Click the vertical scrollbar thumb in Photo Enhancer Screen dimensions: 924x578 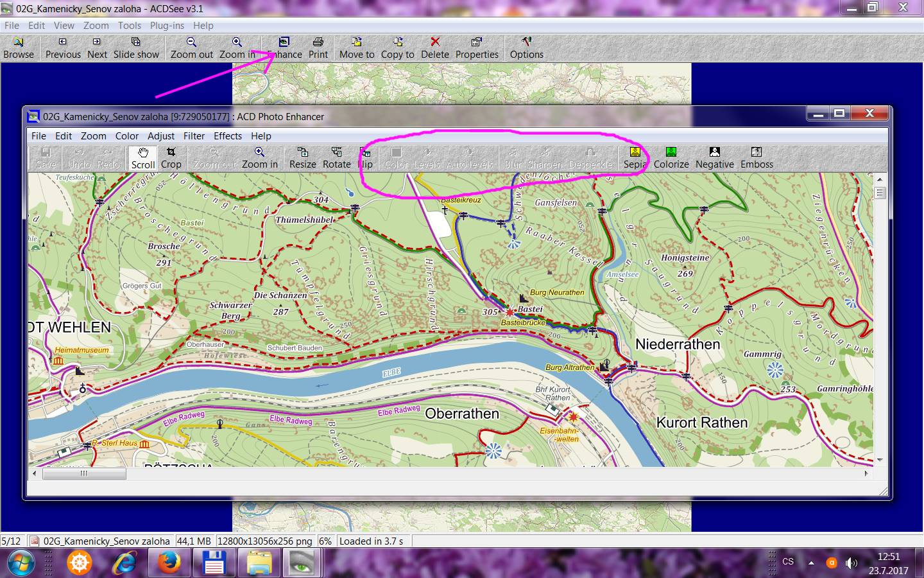[880, 192]
